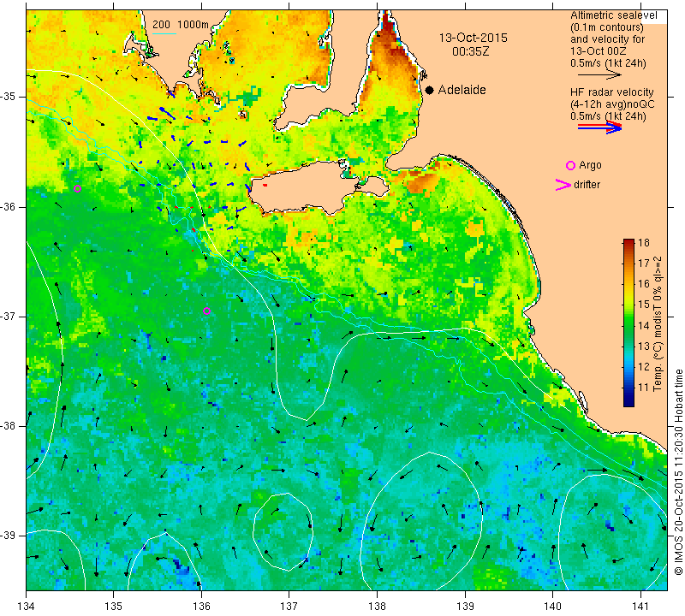Click the latitude label -35
Viewport: 685px width, 616px height.
[x=9, y=97]
